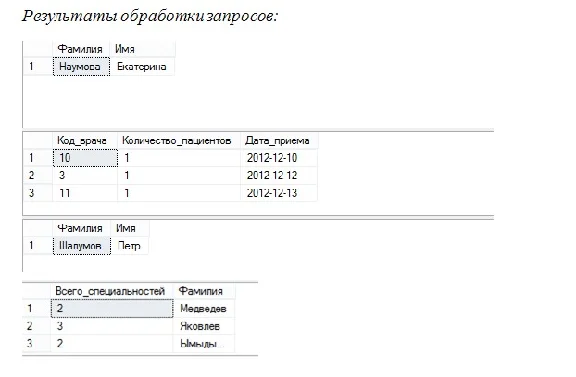Click 'Имя' header above Петр
576x377 pixels.
(130, 228)
